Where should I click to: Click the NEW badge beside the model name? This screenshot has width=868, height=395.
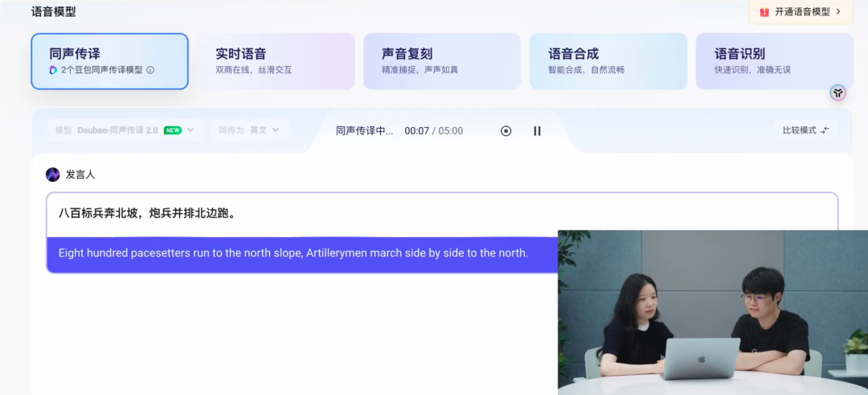pyautogui.click(x=173, y=130)
